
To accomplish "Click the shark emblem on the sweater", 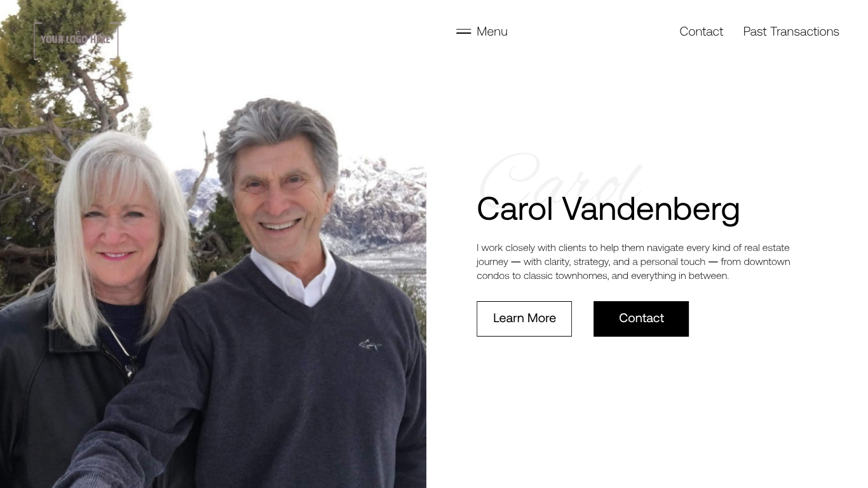I will click(x=370, y=344).
